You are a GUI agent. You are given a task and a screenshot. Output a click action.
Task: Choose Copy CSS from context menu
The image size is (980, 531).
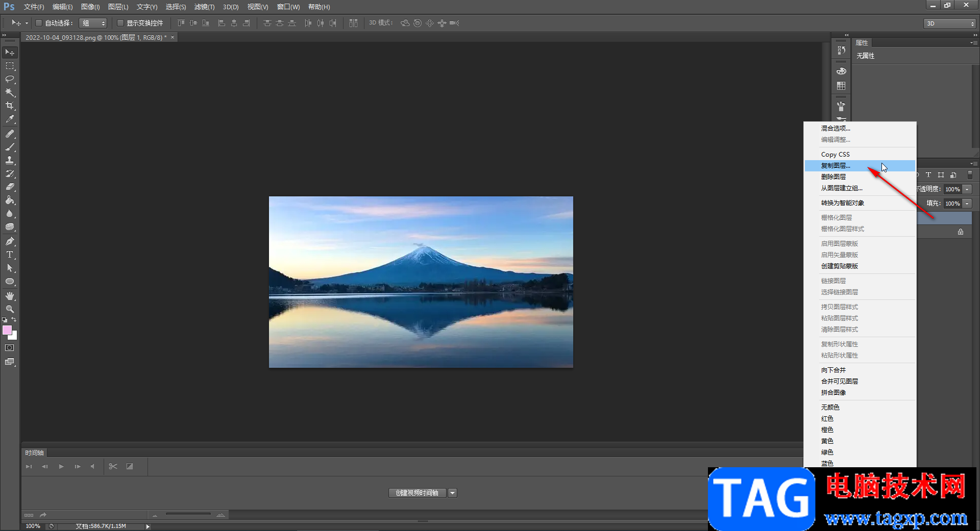[x=860, y=155]
